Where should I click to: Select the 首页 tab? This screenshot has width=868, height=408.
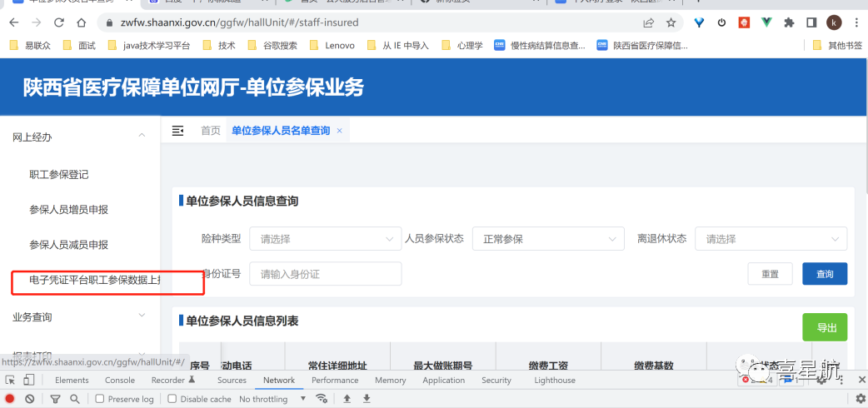(x=211, y=131)
